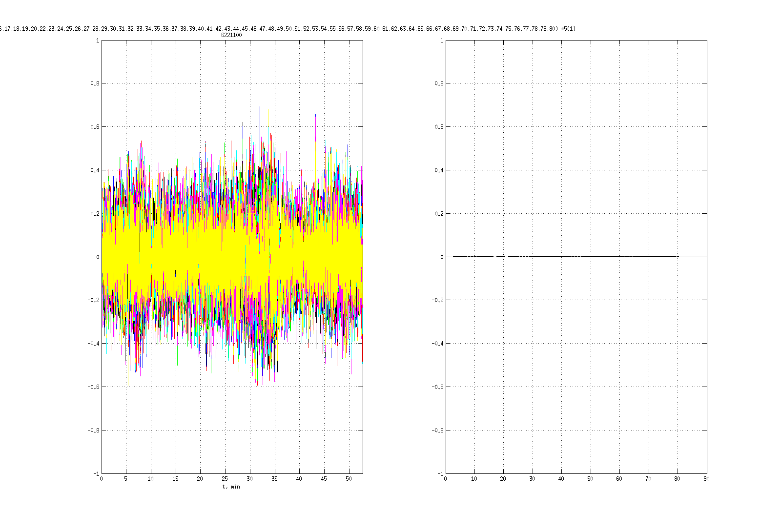Click y-axis tick "-0.6" on left plot
Viewport: 781px width, 532px height.
coord(94,387)
